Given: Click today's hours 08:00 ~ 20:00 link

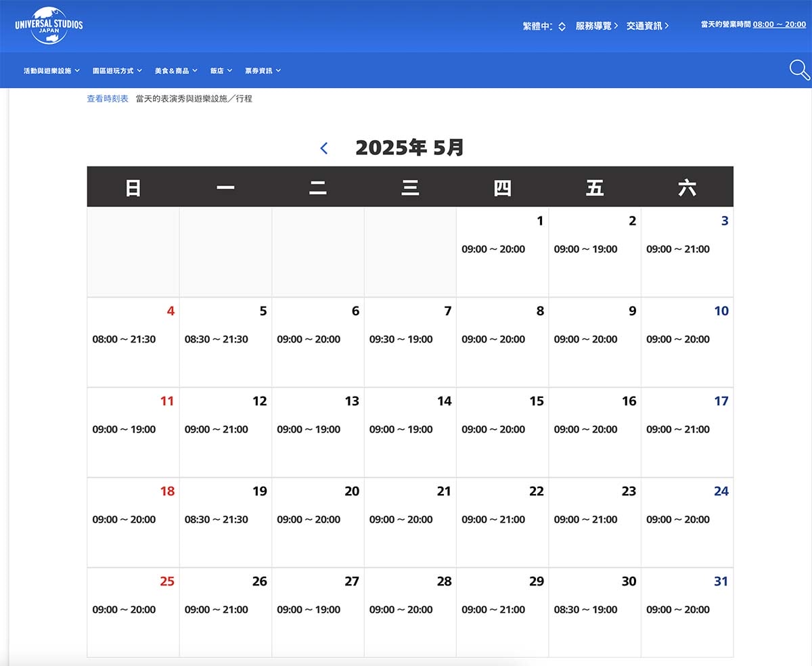Looking at the screenshot, I should (x=780, y=24).
